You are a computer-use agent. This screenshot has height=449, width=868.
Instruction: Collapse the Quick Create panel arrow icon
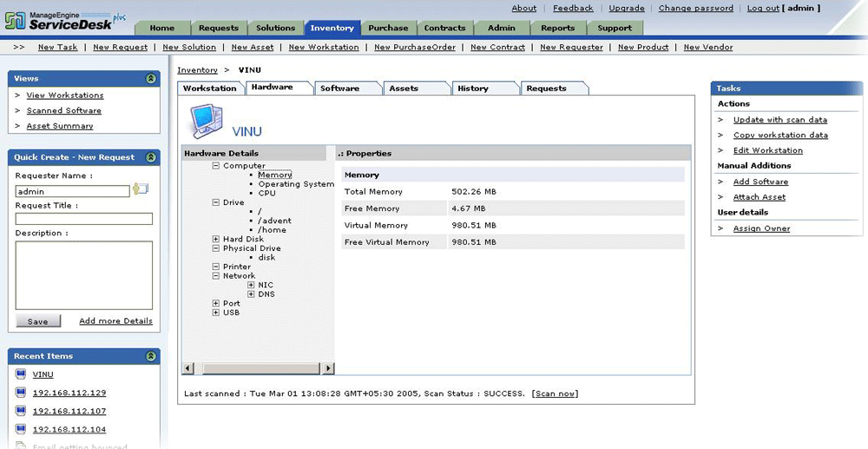click(x=151, y=157)
